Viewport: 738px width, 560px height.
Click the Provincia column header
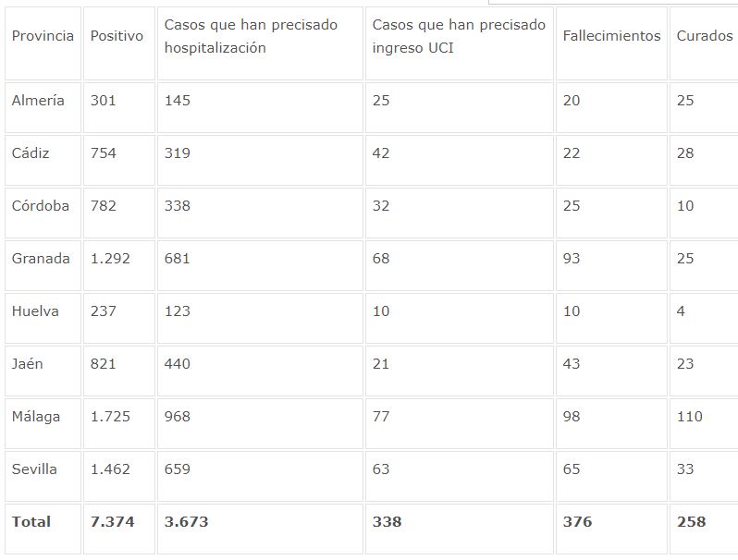[43, 36]
